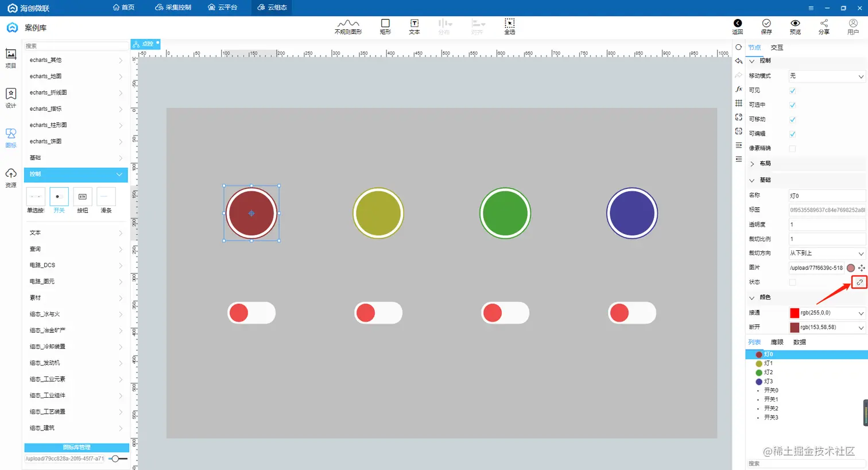Open the 断开 color dropdown
The height and width of the screenshot is (470, 868).
[x=827, y=327]
